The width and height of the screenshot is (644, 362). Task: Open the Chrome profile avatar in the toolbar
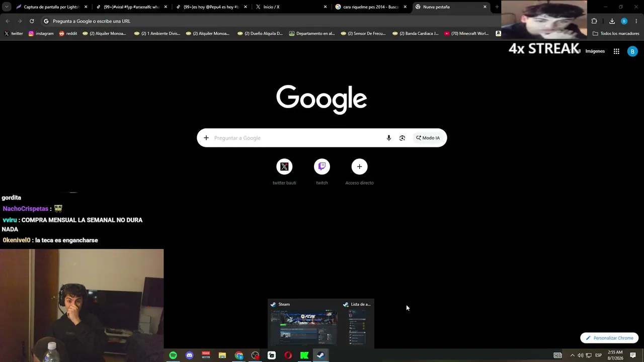(x=624, y=21)
